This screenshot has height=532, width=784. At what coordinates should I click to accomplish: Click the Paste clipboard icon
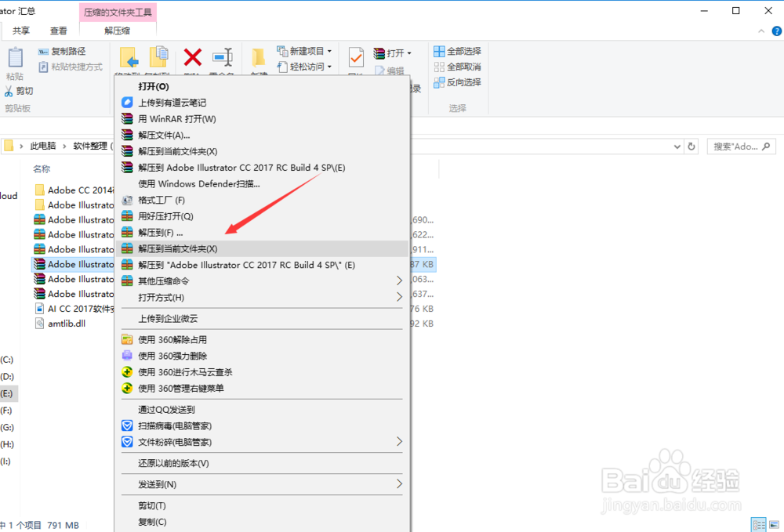click(x=15, y=58)
